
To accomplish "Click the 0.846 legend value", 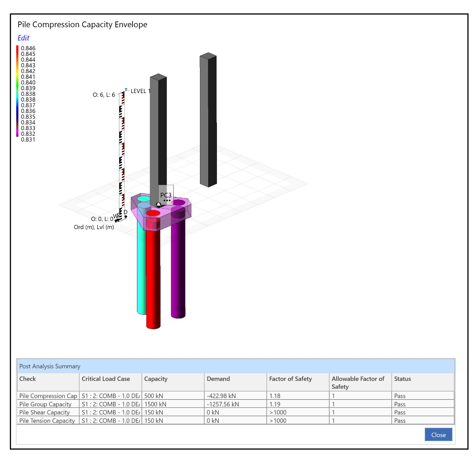I will coord(28,48).
